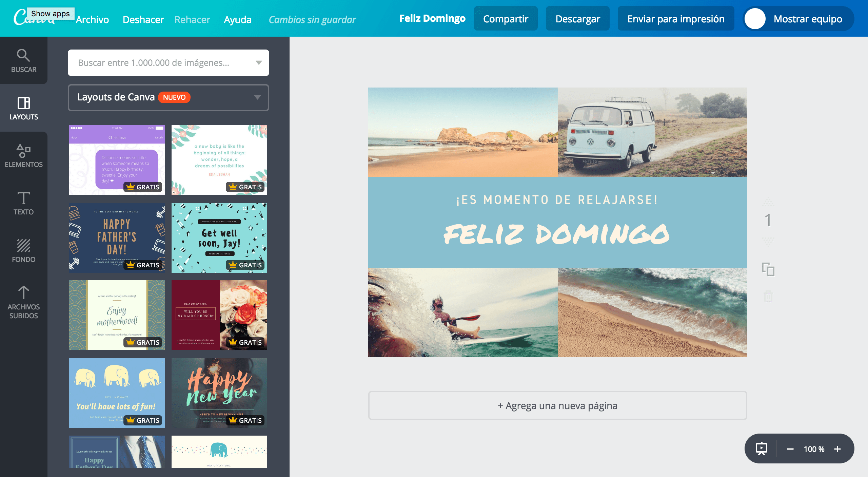
Task: Delete the page with trash icon
Action: point(768,296)
